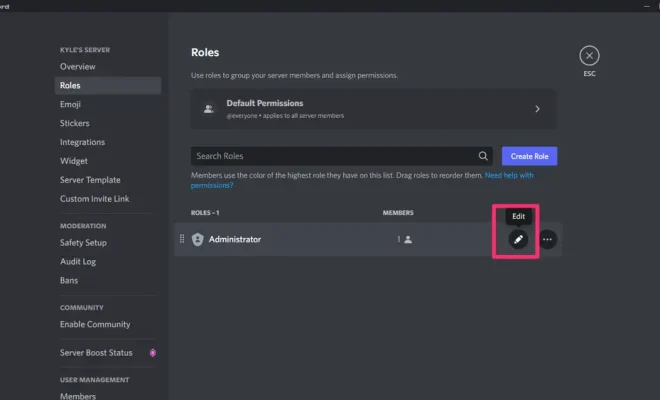
Task: Click the member icon in Administrator row
Action: [x=408, y=239]
